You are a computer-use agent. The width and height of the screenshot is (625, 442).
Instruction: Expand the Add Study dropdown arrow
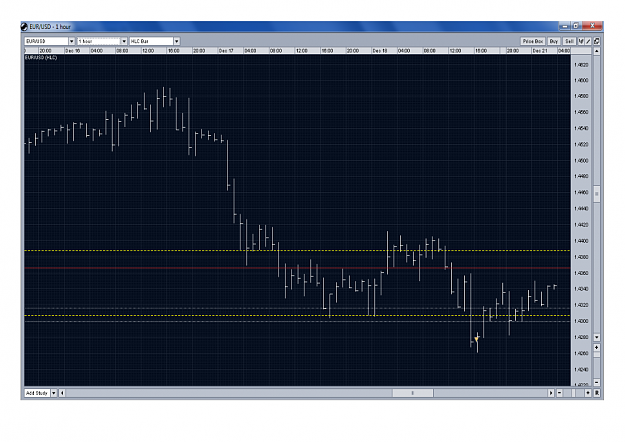[x=54, y=393]
